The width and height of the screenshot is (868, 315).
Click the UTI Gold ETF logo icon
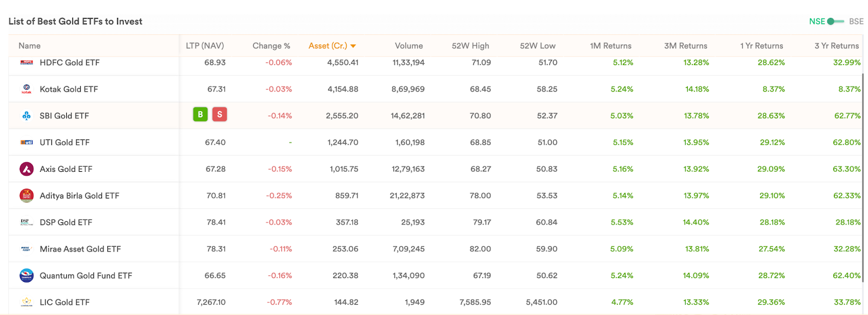(27, 143)
